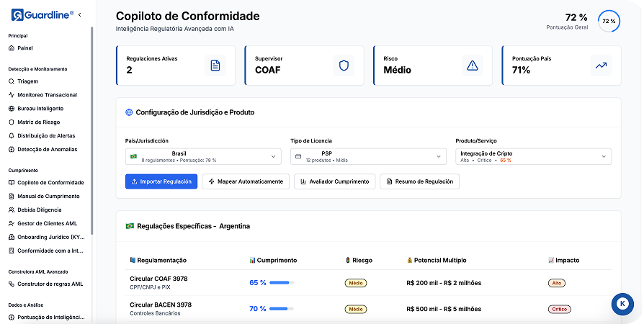Open the round K chat bubble
This screenshot has height=324, width=644.
[x=621, y=304]
